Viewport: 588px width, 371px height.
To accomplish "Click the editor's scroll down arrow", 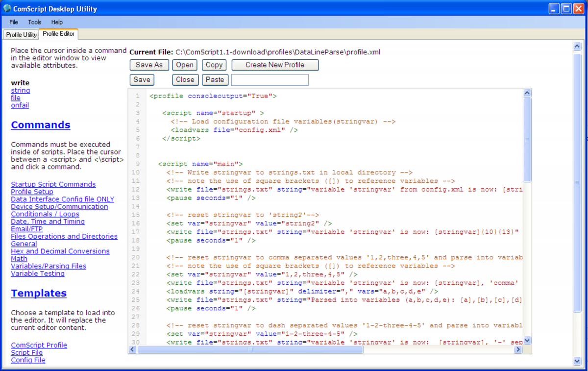I will click(x=527, y=340).
